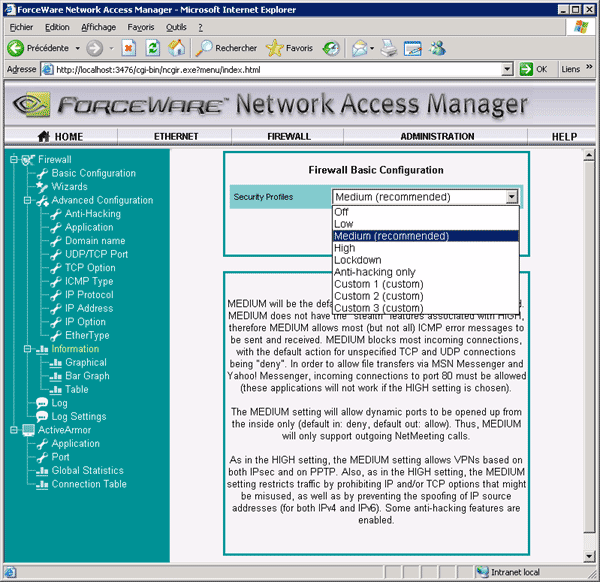This screenshot has width=600, height=582.
Task: Click the Mail envelope icon
Action: coord(360,48)
